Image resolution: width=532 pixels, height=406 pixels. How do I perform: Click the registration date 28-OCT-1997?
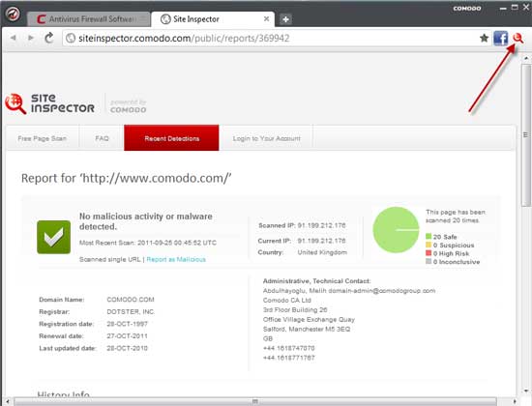point(128,324)
